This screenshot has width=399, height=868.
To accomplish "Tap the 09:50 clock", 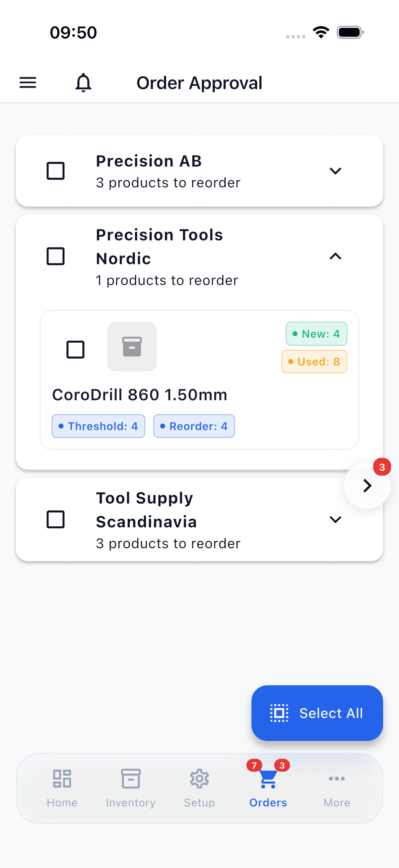I will point(73,33).
